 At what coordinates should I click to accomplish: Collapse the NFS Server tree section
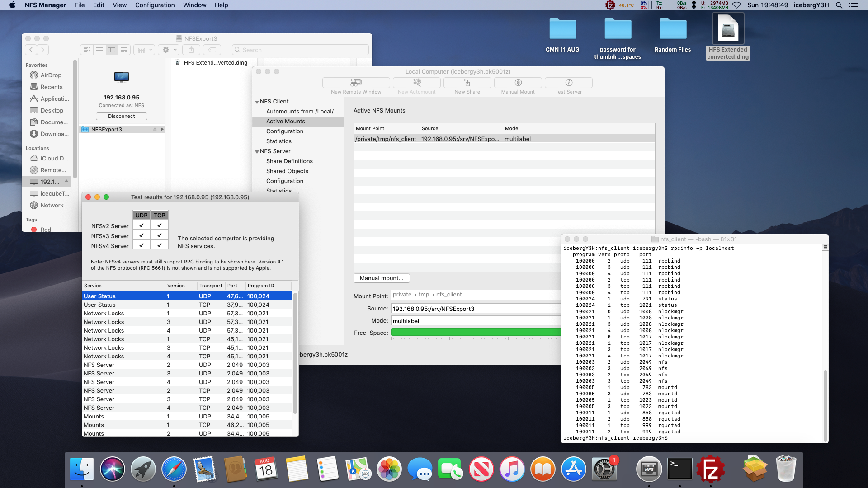click(257, 152)
